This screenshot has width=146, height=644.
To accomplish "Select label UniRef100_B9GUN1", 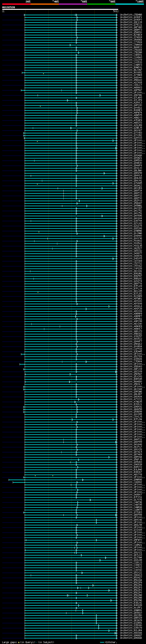I will pos(131,273).
